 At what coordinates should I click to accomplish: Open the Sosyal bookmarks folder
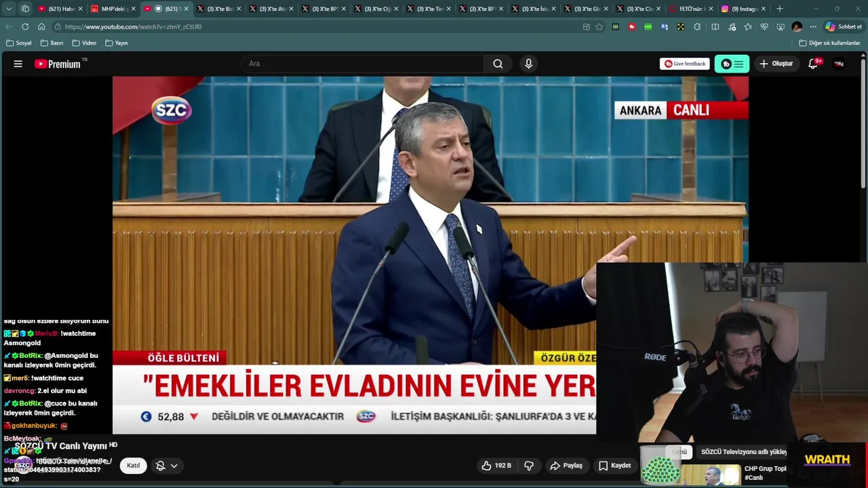tap(19, 43)
